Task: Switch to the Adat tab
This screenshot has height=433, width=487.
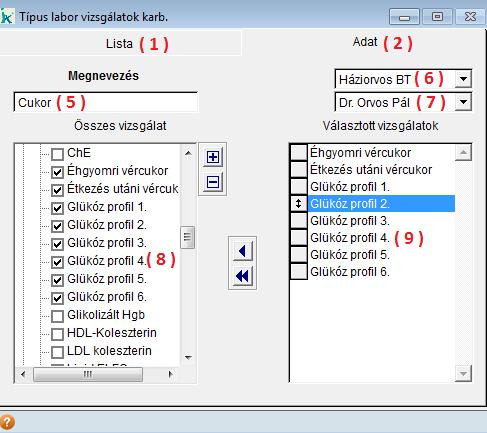Action: 365,42
